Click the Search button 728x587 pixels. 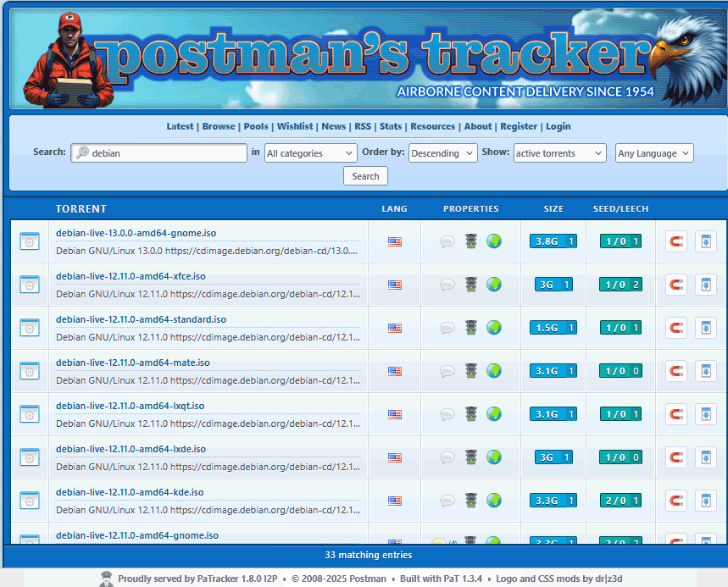pos(365,176)
